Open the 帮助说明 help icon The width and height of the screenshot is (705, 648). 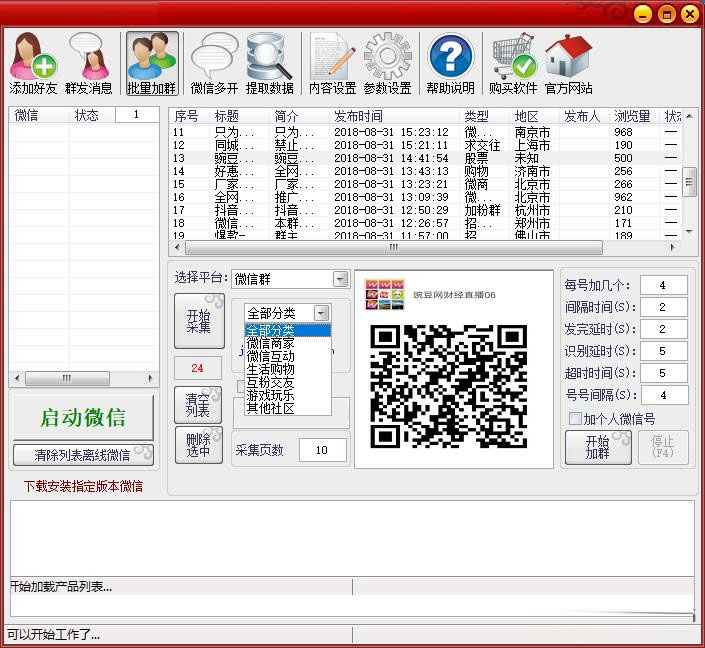click(451, 63)
